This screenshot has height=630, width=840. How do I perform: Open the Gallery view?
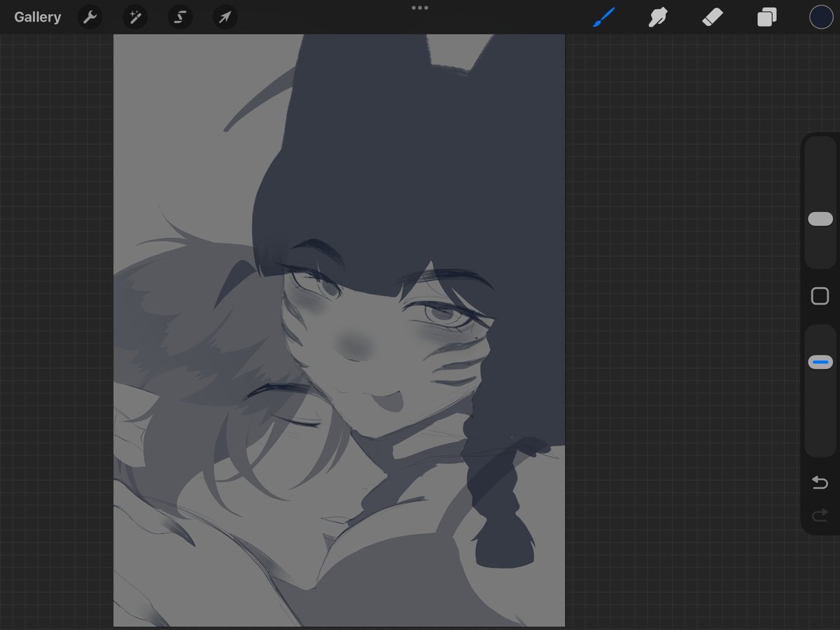coord(38,17)
